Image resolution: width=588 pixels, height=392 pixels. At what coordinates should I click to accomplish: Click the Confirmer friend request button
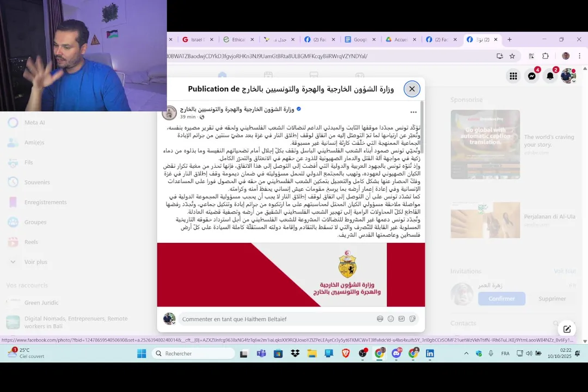pos(501,298)
